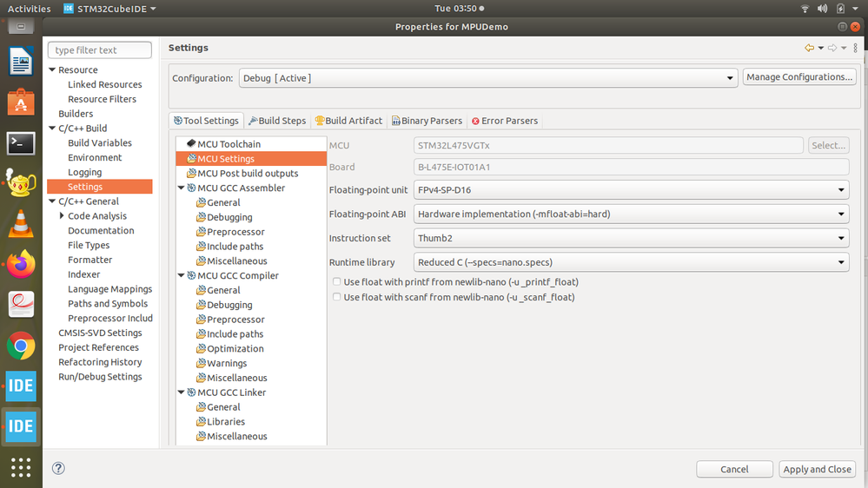Collapse the C/C++ Build node
Viewport: 868px width, 488px height.
pos(53,129)
